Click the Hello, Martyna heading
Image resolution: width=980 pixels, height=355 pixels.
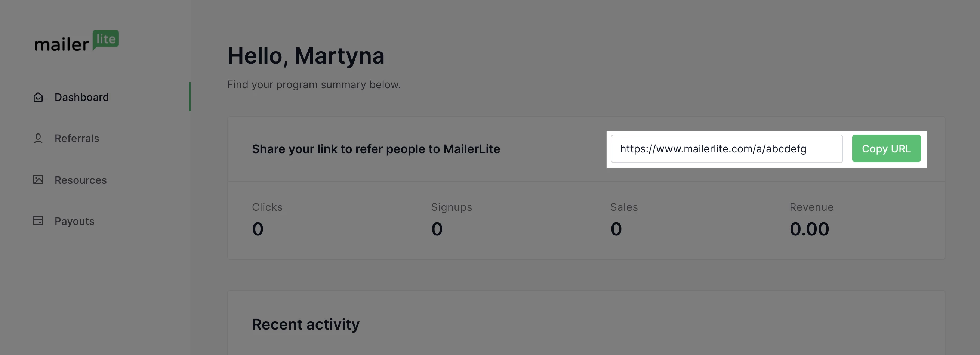[x=305, y=56]
